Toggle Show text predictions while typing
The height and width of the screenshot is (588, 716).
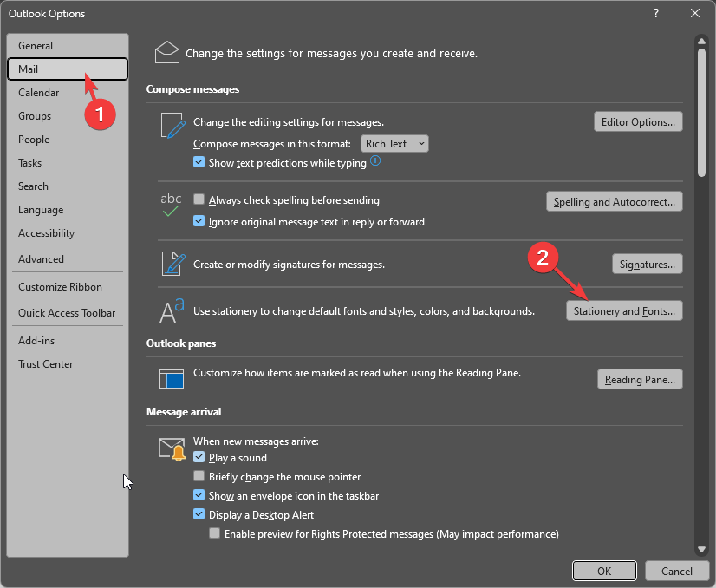199,162
